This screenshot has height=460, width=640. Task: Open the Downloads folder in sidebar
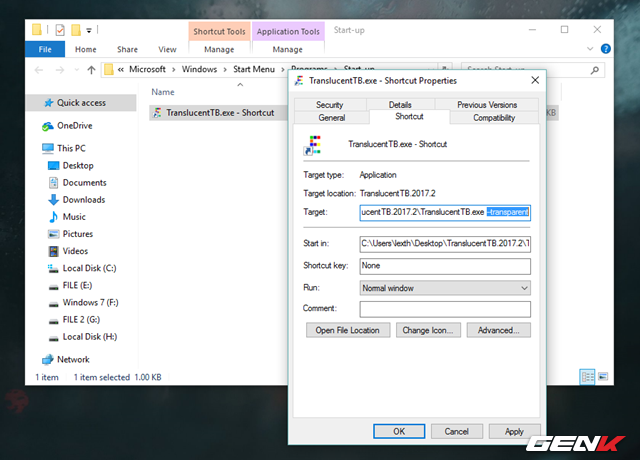(84, 200)
